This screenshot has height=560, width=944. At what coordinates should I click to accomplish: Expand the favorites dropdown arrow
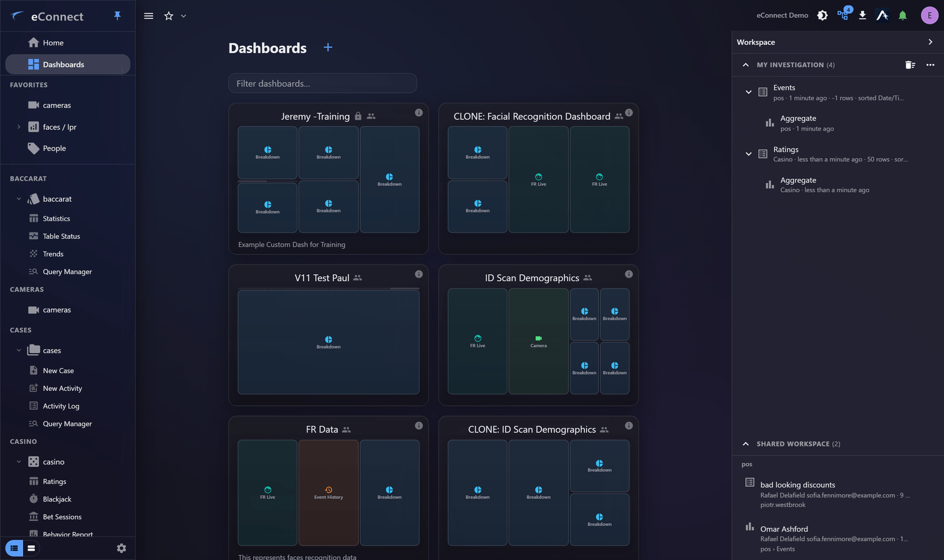[x=183, y=16]
